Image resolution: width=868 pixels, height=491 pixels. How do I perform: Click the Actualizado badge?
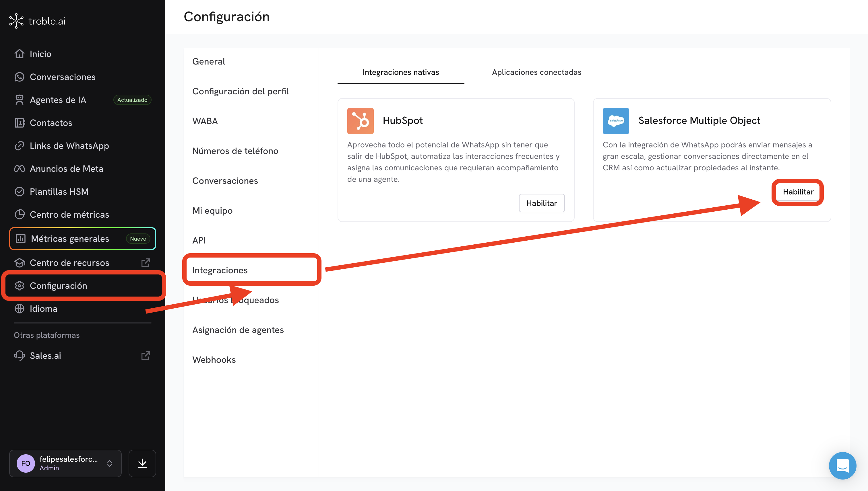tap(132, 100)
